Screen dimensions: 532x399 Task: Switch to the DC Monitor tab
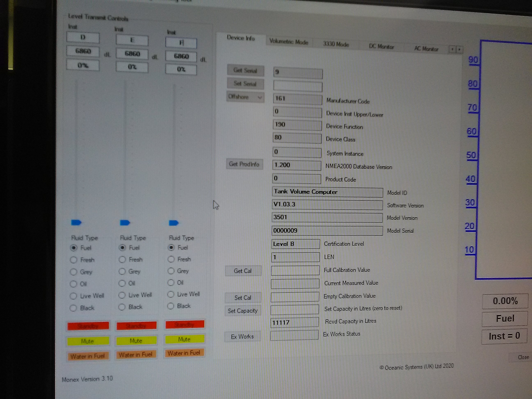click(x=381, y=47)
